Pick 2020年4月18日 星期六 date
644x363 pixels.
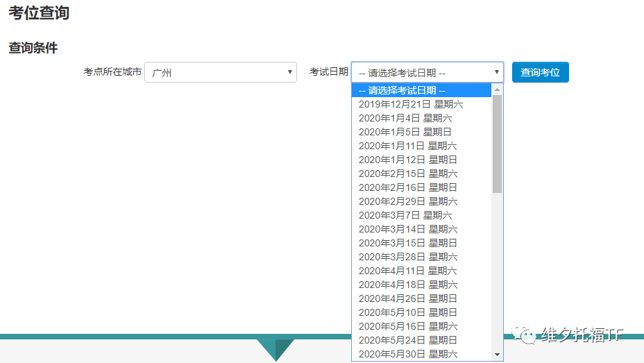click(x=421, y=285)
